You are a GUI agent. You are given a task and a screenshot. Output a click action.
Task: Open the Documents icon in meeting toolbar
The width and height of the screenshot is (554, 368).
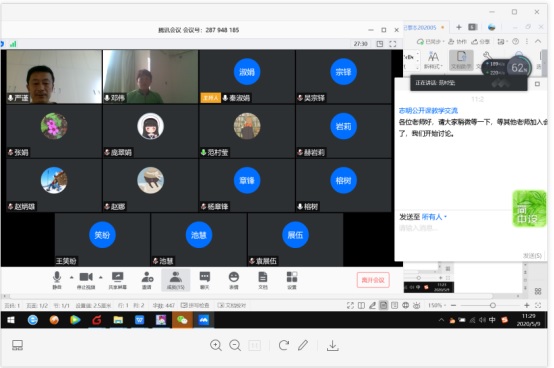pos(263,281)
